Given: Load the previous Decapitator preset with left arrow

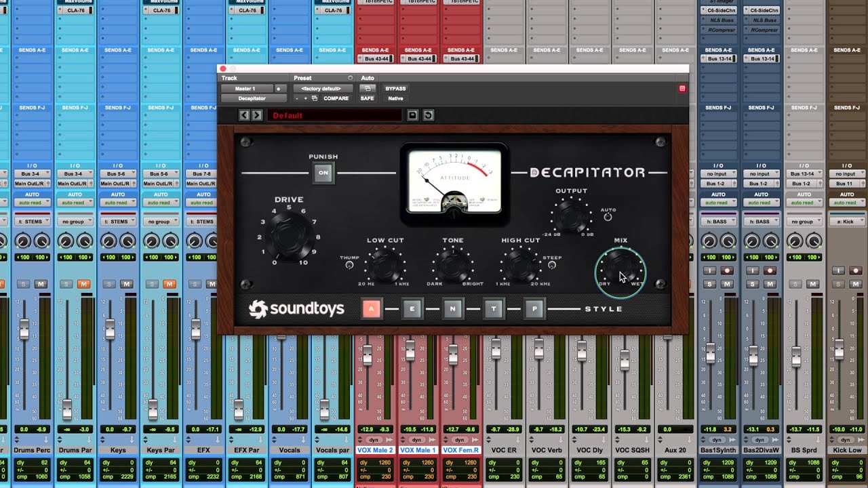Looking at the screenshot, I should point(244,115).
